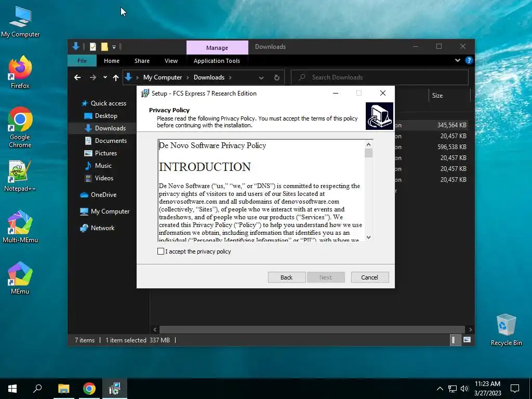Switch to the Home ribbon tab
The width and height of the screenshot is (532, 399).
(112, 61)
